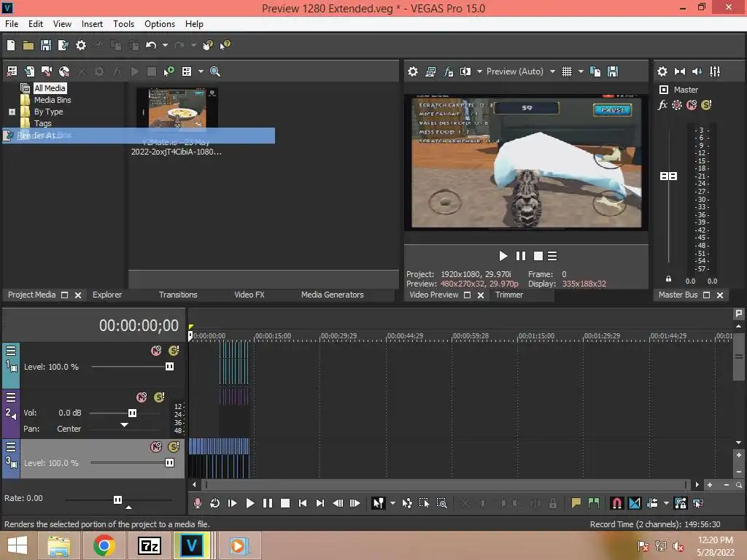Open Project Properties gear in main toolbar
Image resolution: width=747 pixels, height=560 pixels.
(81, 45)
